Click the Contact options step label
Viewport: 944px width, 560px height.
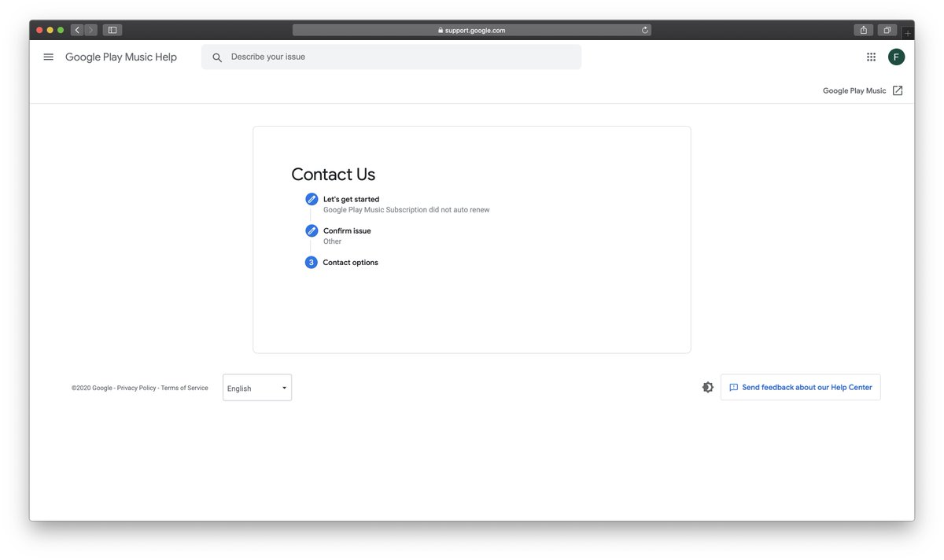point(351,263)
